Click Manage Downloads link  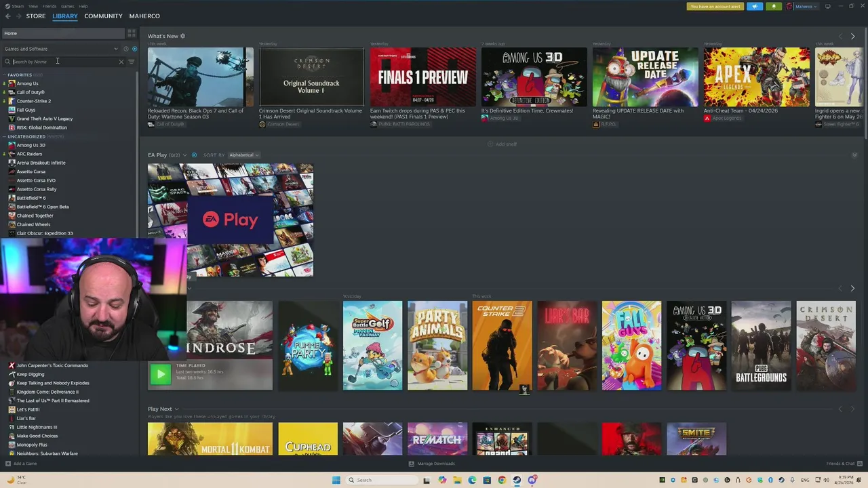click(431, 464)
